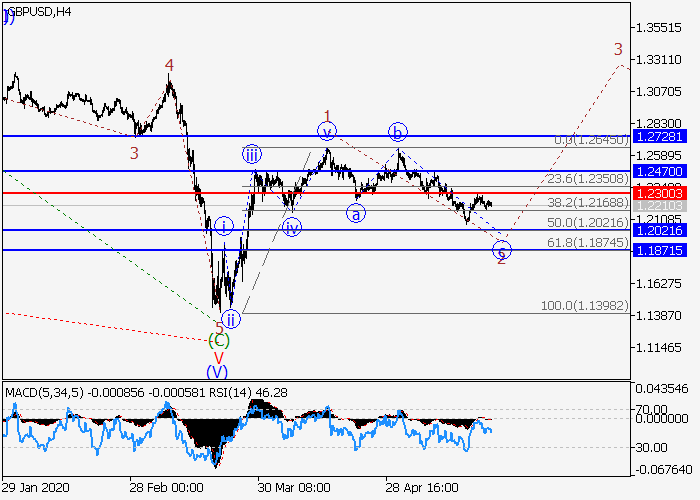Select the 23.6(1.23508) Fibonacci label
The width and height of the screenshot is (700, 500).
[x=588, y=178]
